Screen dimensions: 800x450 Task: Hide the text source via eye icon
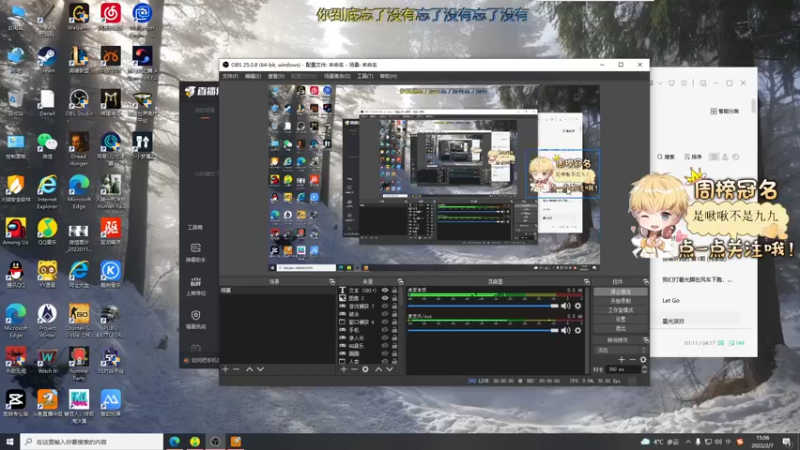point(385,290)
